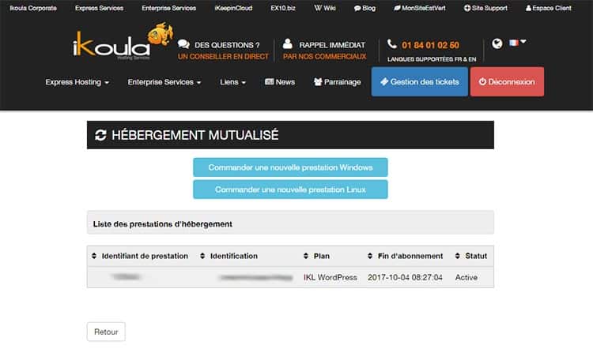Expand the Enterprise Services dropdown in navbar
This screenshot has height=364, width=593.
point(164,82)
